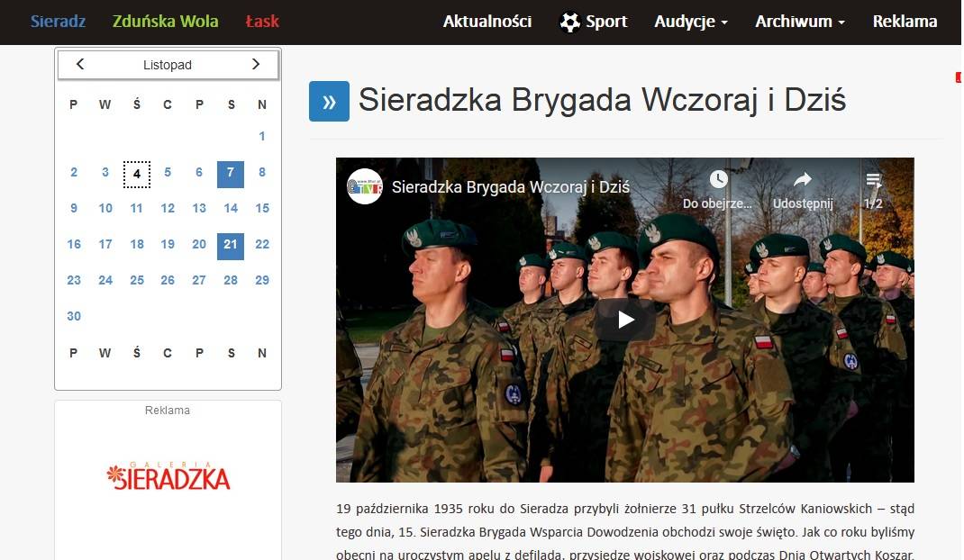Select today's date 4 in calendar

(x=136, y=174)
